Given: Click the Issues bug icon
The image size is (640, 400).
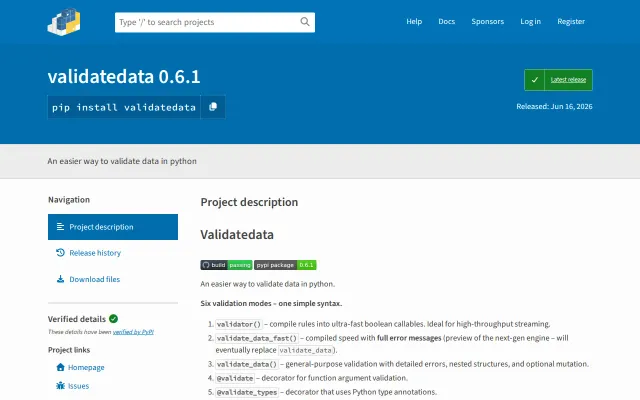Looking at the screenshot, I should pos(60,386).
